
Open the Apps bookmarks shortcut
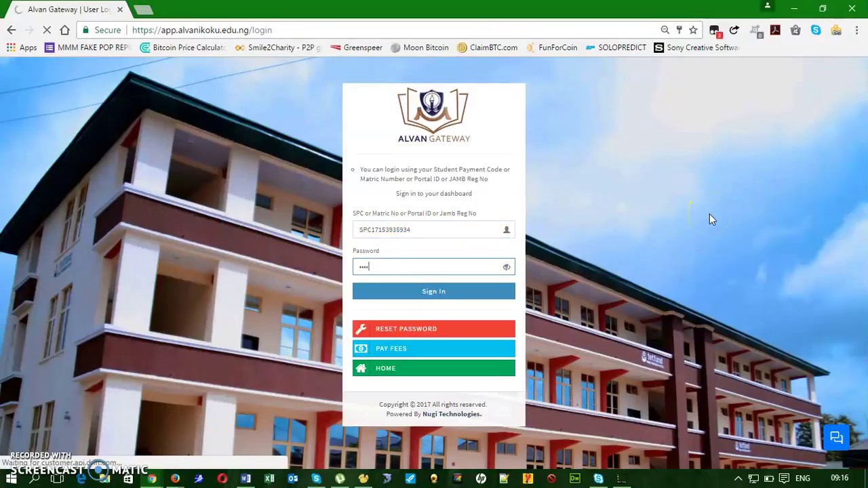click(x=22, y=47)
